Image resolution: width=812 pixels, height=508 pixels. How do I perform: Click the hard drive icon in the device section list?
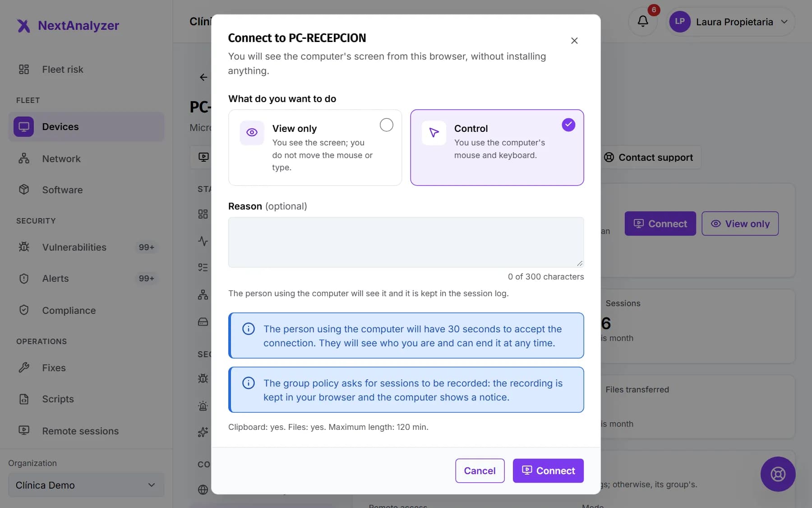point(203,322)
